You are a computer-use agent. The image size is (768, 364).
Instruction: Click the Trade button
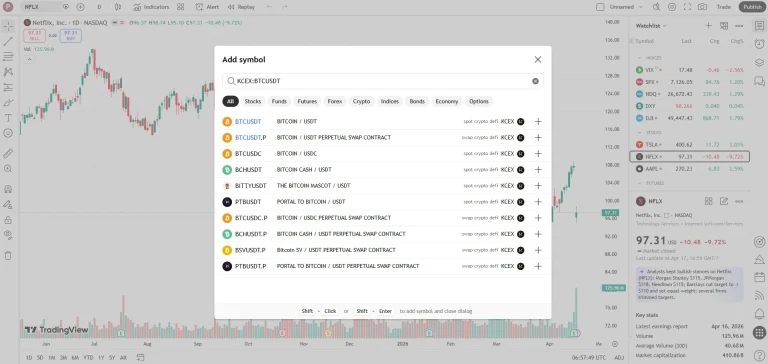(723, 7)
